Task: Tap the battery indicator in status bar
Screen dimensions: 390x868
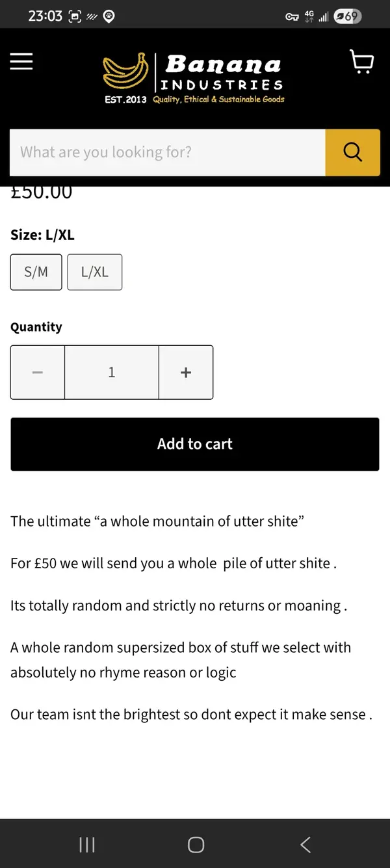Action: click(347, 16)
